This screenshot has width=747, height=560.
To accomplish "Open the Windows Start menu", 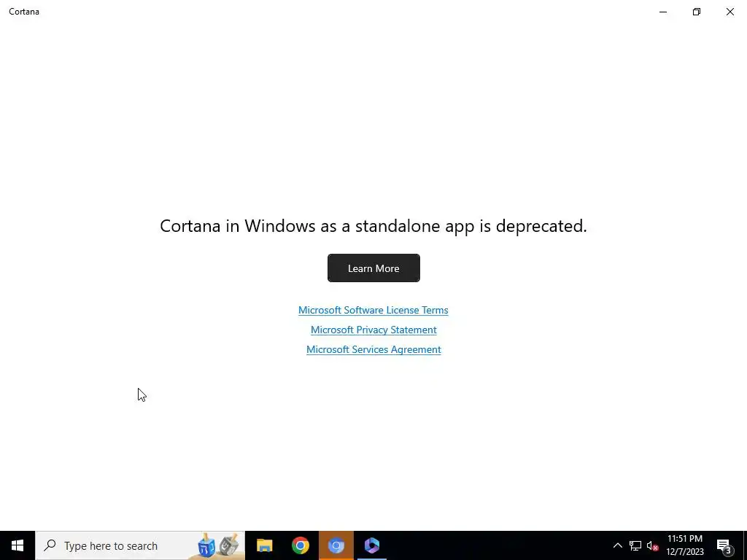I will pyautogui.click(x=18, y=545).
